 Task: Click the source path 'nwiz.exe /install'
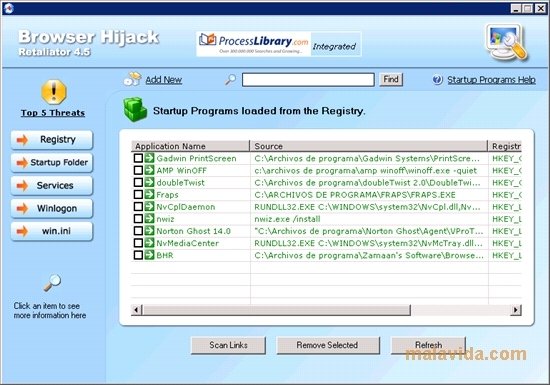(287, 219)
